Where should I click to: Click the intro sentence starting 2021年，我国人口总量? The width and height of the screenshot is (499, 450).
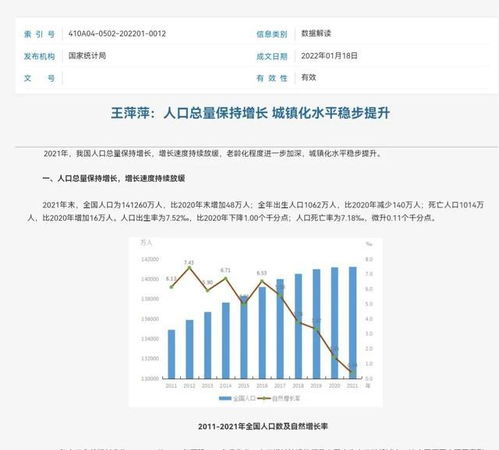tap(213, 154)
